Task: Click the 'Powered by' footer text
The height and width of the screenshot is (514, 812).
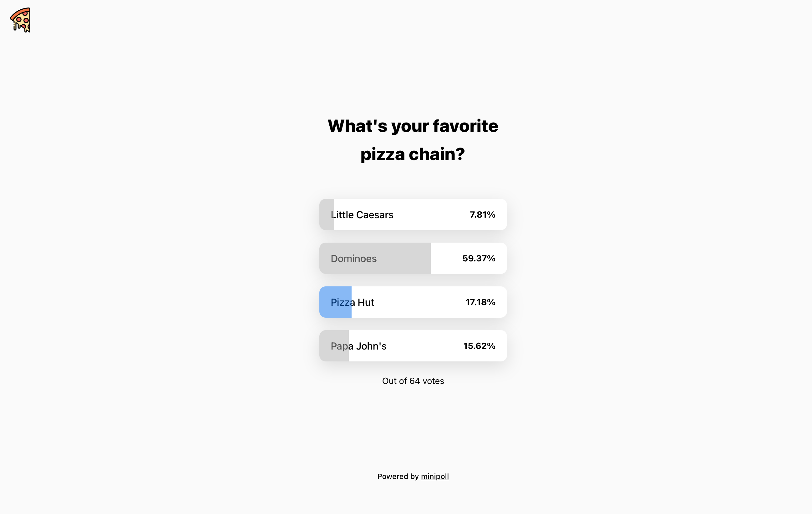Action: pyautogui.click(x=398, y=476)
